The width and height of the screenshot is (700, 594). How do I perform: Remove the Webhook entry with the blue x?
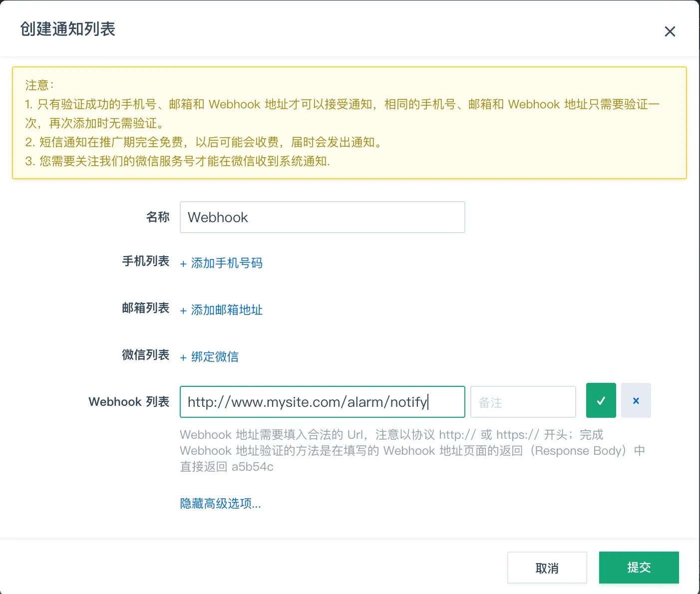click(x=636, y=400)
